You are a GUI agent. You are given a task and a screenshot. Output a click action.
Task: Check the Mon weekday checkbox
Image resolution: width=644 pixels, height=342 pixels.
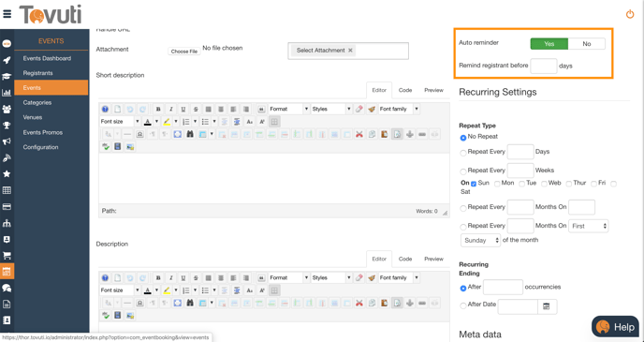click(497, 184)
